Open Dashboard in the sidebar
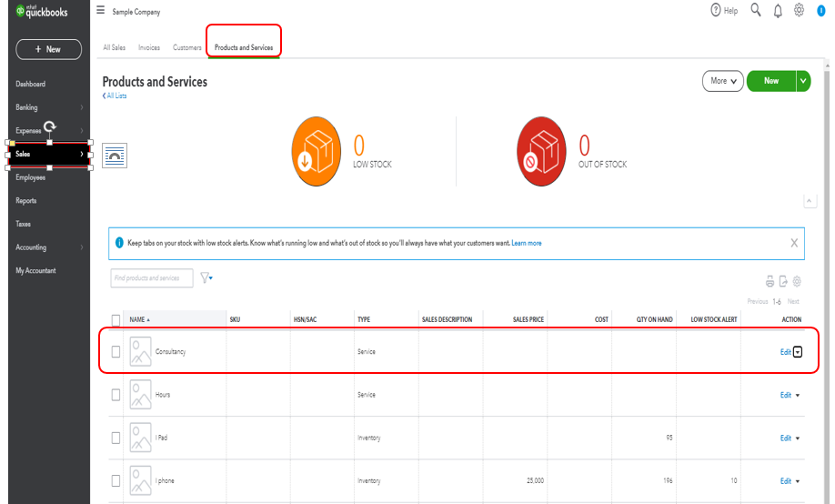Image resolution: width=835 pixels, height=504 pixels. (30, 84)
